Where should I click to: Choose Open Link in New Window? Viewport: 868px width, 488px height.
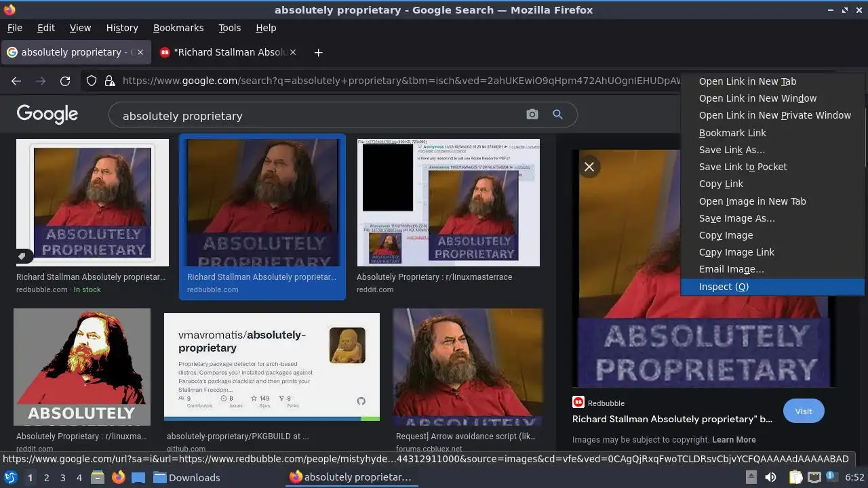772,98
